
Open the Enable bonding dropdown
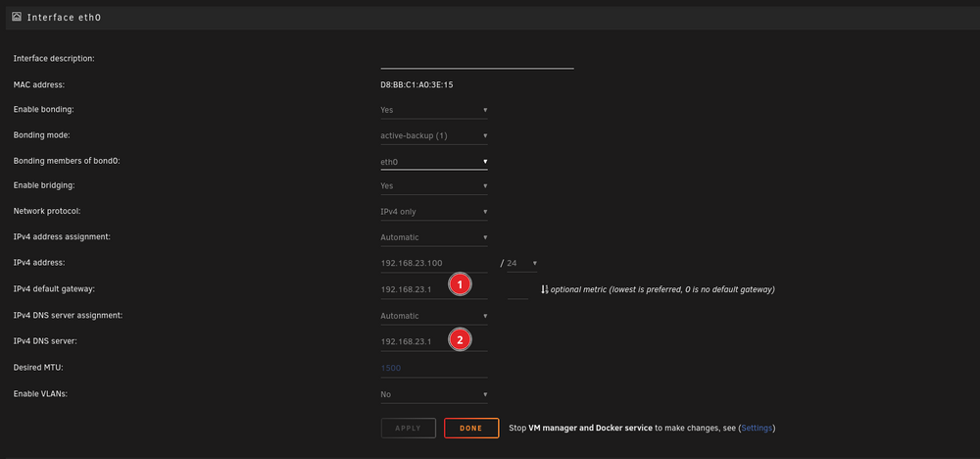[434, 110]
